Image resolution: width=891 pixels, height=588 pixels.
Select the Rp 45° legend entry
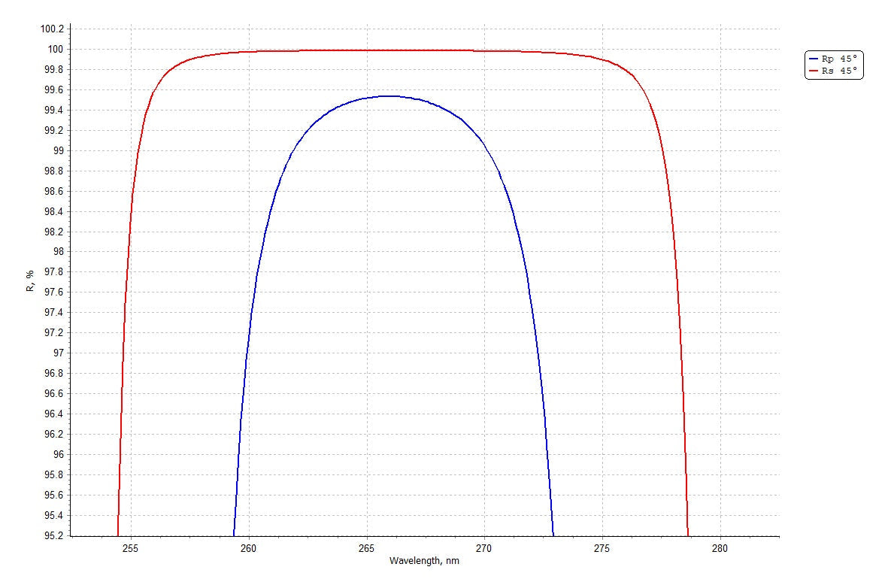[834, 59]
